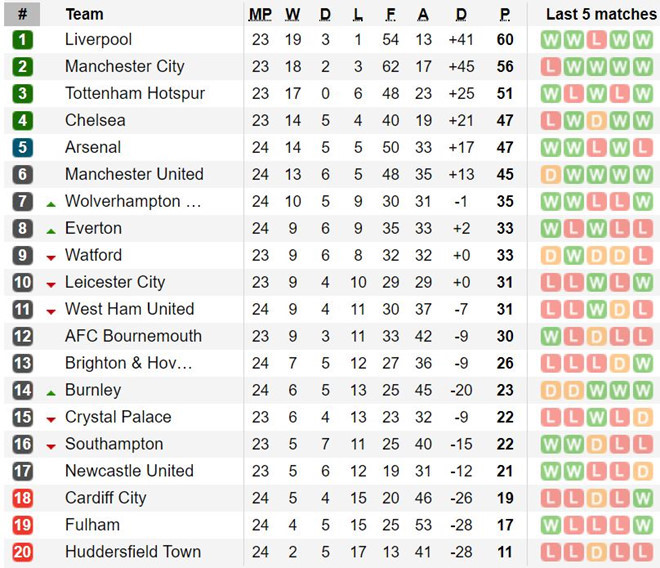Click Liverpool's first Last 5 result badge
The width and height of the screenshot is (660, 568).
click(x=550, y=40)
